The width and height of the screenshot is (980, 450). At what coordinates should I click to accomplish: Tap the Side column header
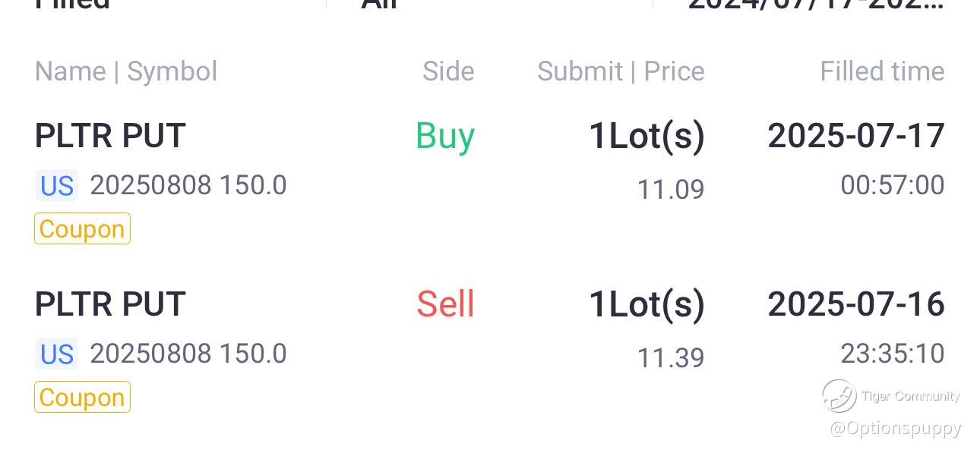point(448,71)
